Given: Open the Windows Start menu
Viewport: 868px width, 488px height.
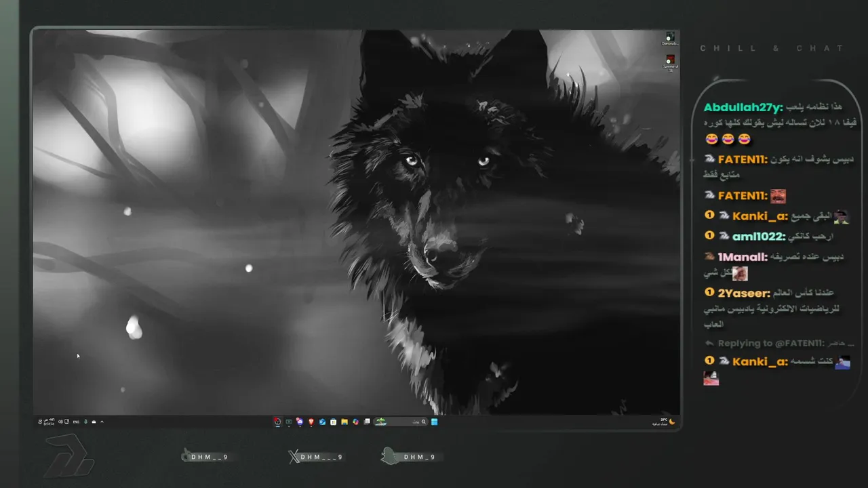Looking at the screenshot, I should coord(434,422).
